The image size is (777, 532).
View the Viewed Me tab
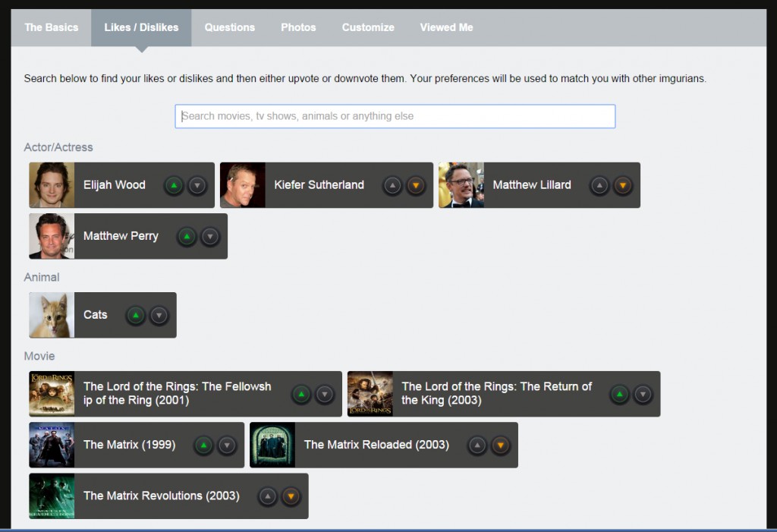446,28
